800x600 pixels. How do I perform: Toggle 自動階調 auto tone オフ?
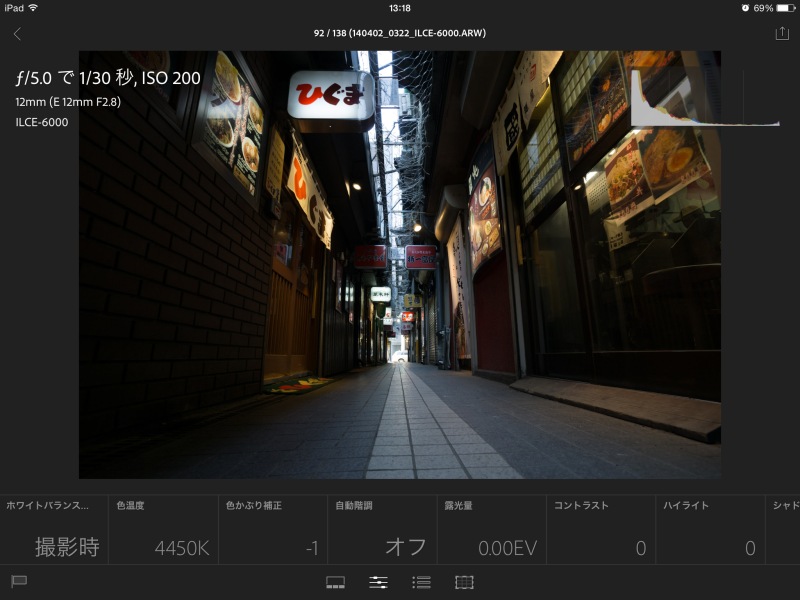point(382,530)
